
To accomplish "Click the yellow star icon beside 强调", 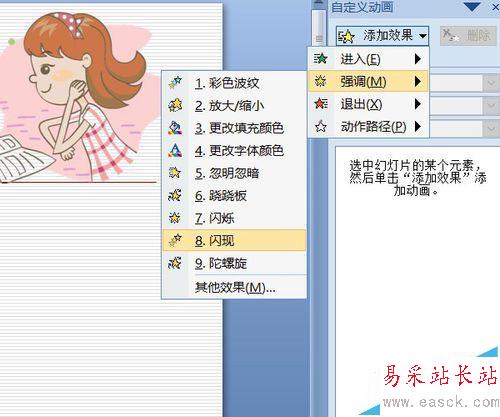I will [x=321, y=81].
